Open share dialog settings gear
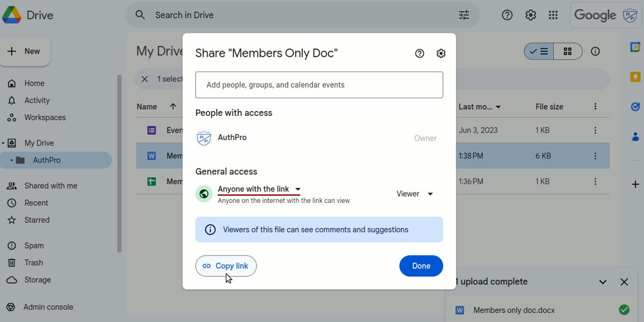644x322 pixels. click(441, 54)
